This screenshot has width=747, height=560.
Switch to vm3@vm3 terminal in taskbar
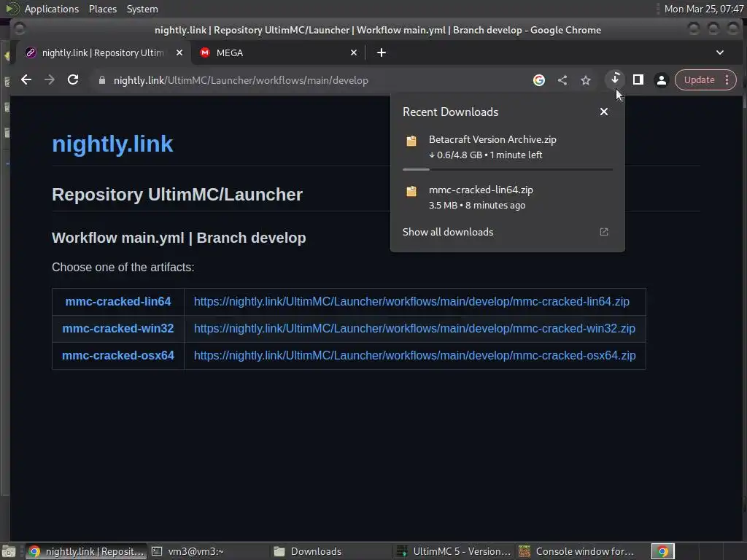(209, 551)
